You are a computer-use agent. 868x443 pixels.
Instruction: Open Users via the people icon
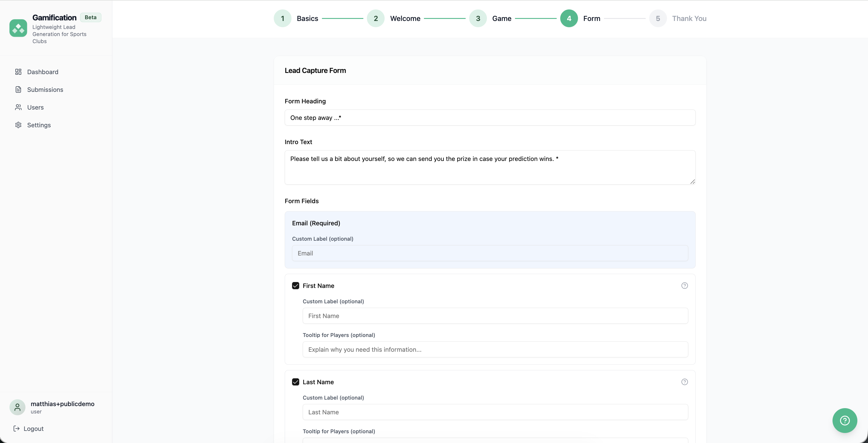pyautogui.click(x=19, y=107)
